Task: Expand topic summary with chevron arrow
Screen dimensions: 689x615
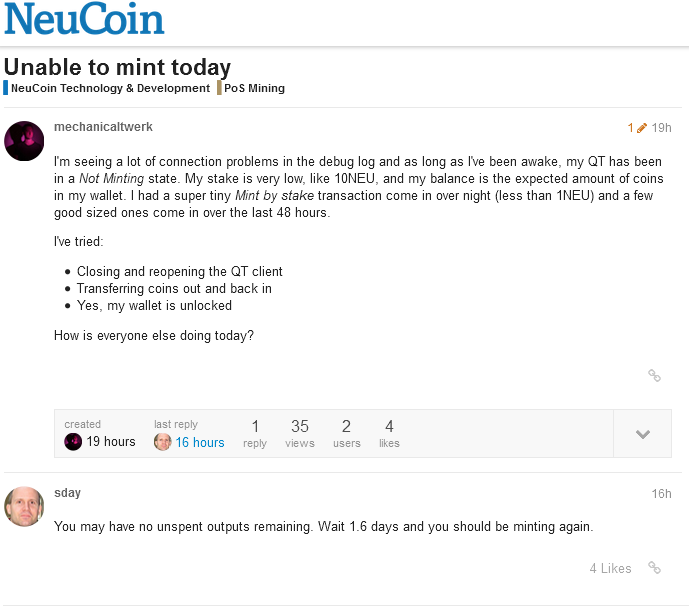Action: point(642,434)
